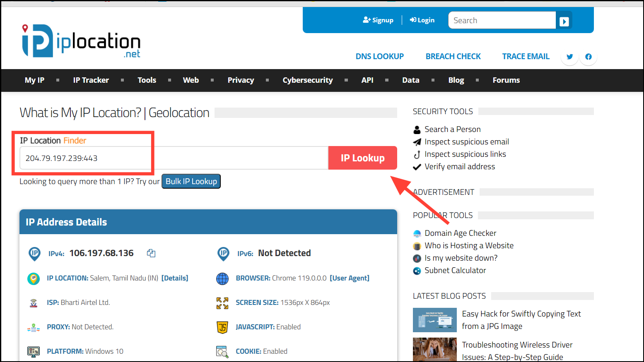Click the IPv4 address 106.197.68.136 text
The width and height of the screenshot is (644, 362).
click(101, 253)
